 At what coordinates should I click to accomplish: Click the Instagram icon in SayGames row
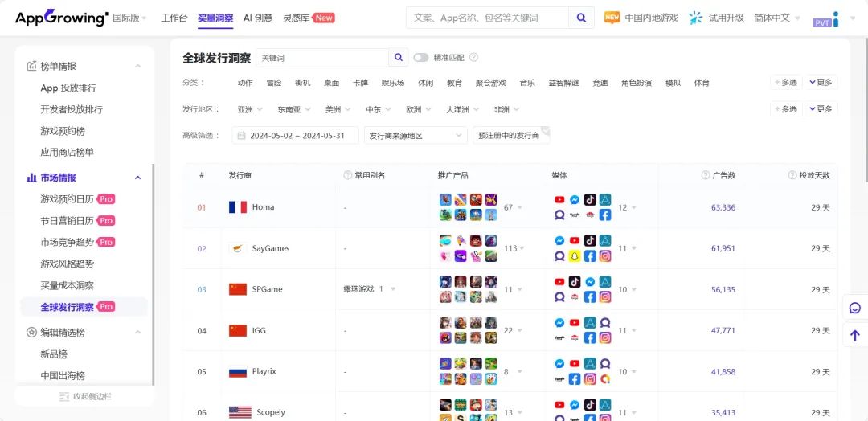tap(605, 256)
